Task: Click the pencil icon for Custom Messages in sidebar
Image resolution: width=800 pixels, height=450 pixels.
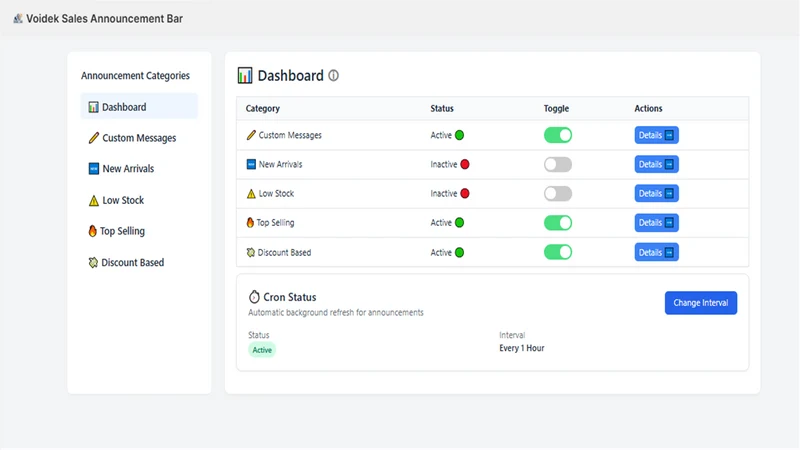Action: (93, 138)
